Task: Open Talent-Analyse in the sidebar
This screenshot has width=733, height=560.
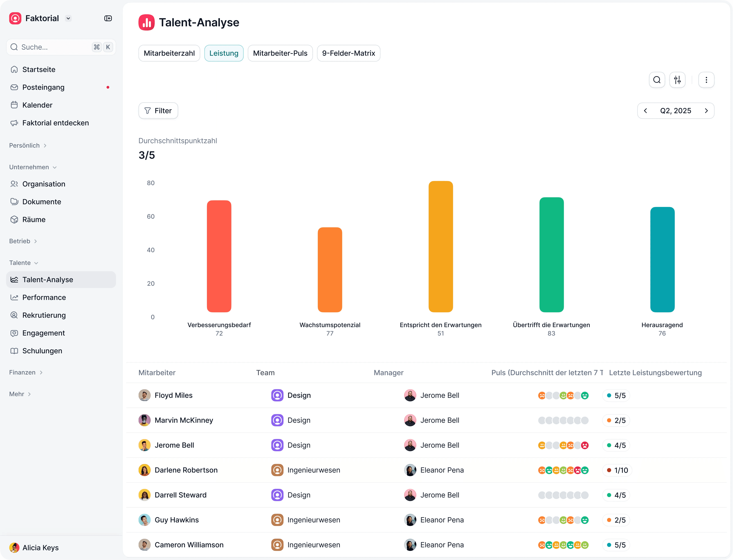Action: pos(61,280)
